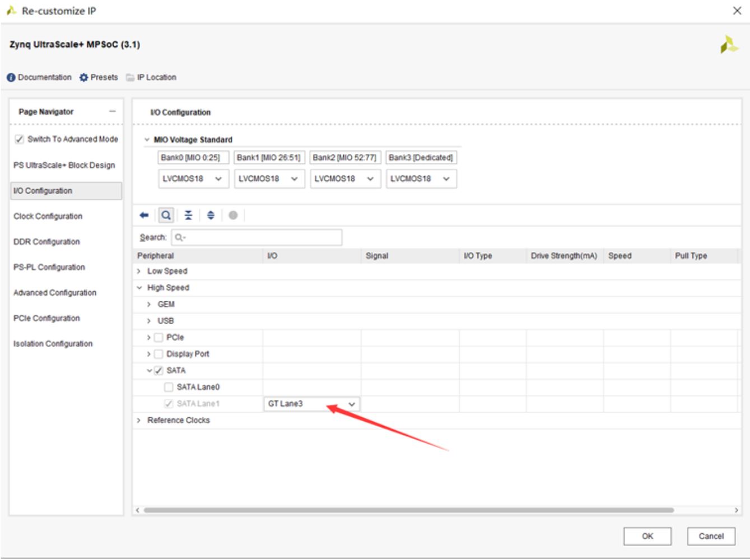Toggle Switch To Advanced Mode checkbox
This screenshot has width=750, height=560.
[x=19, y=139]
